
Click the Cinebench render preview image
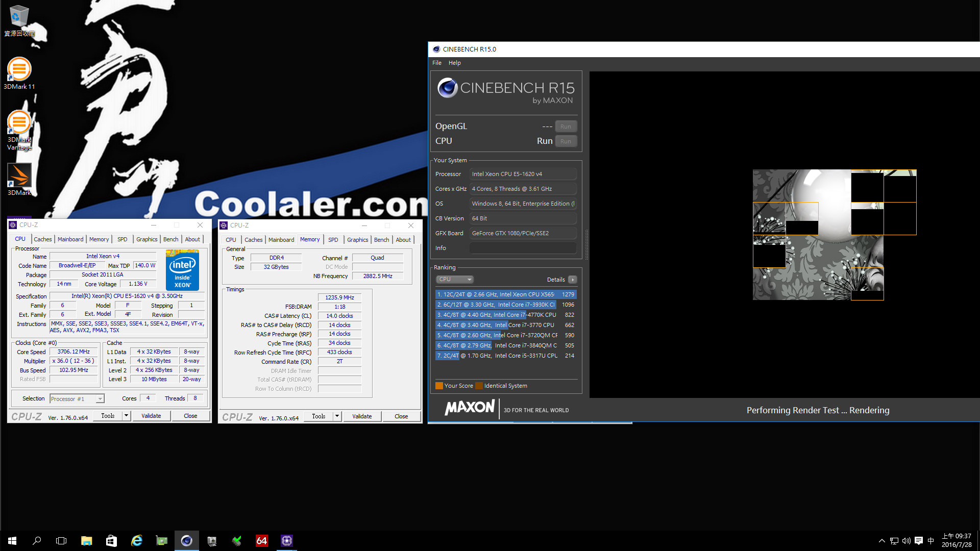point(835,235)
